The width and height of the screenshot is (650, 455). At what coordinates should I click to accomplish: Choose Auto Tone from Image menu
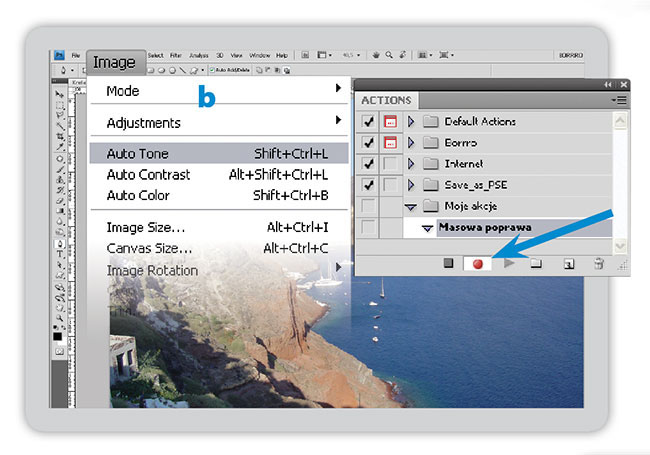pyautogui.click(x=138, y=154)
